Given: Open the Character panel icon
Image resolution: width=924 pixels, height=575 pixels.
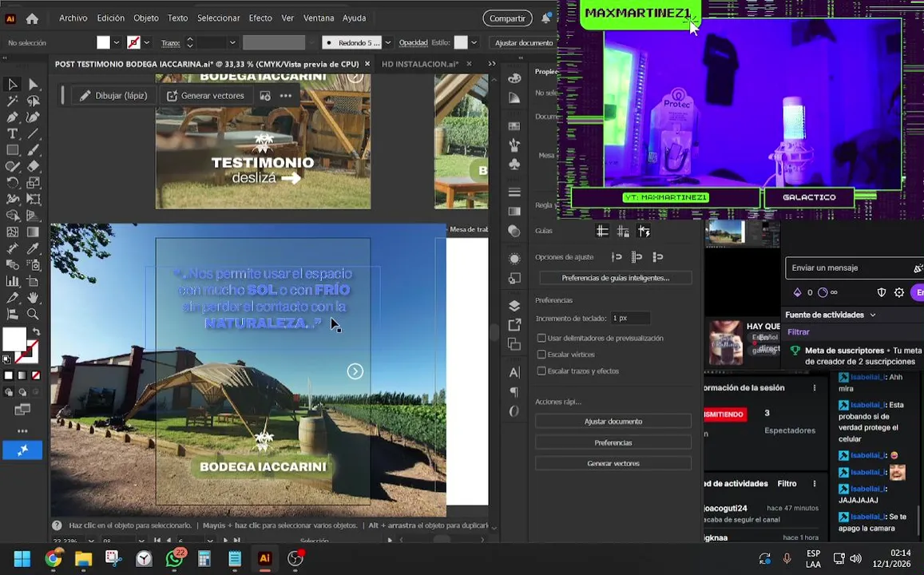Looking at the screenshot, I should coord(514,372).
